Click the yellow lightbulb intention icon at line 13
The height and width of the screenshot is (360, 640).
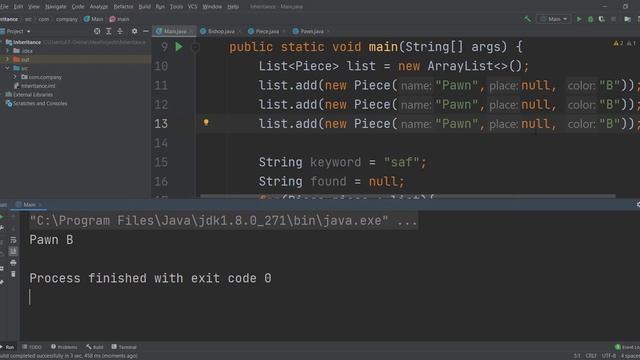(x=206, y=122)
